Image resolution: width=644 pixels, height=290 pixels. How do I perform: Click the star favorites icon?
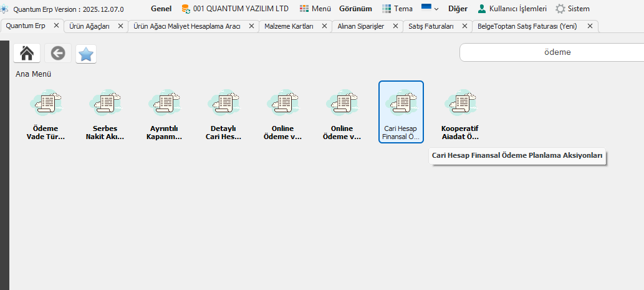(86, 54)
